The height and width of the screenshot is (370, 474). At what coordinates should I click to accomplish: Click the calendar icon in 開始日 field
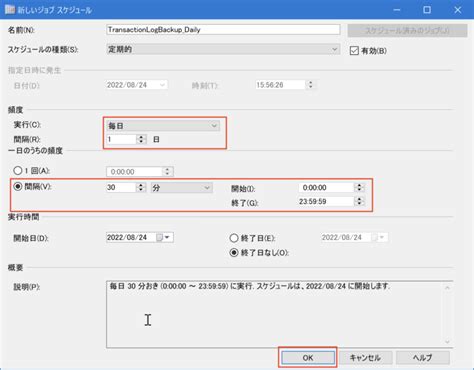[x=159, y=237]
